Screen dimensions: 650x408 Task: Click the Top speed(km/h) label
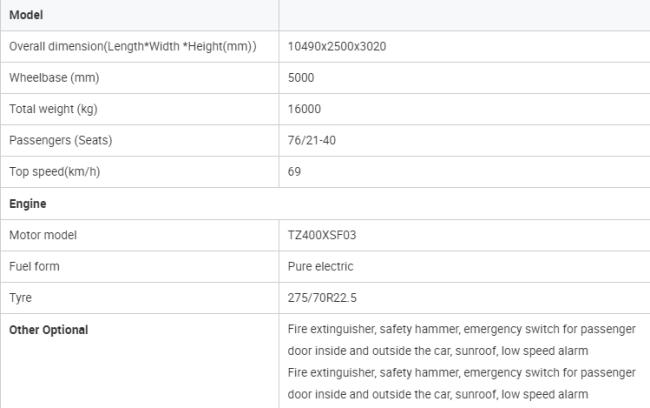pos(55,171)
